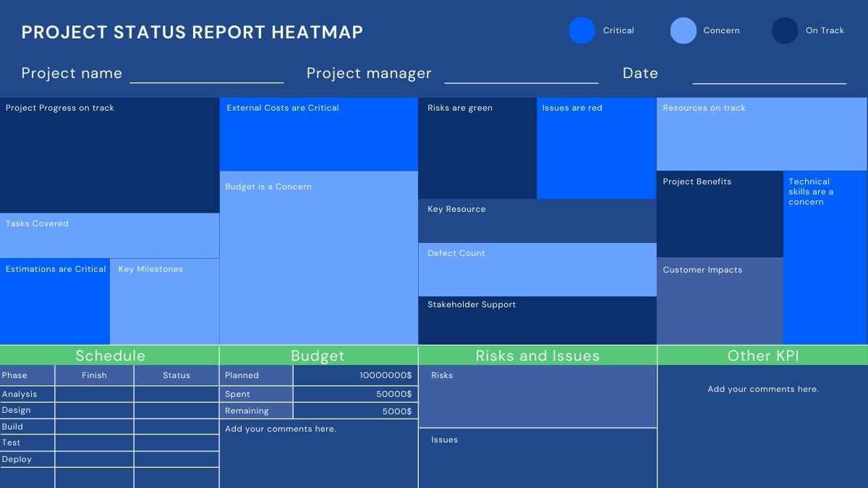
Task: Click the 'Risks' box in Risks and Issues
Action: pos(537,396)
